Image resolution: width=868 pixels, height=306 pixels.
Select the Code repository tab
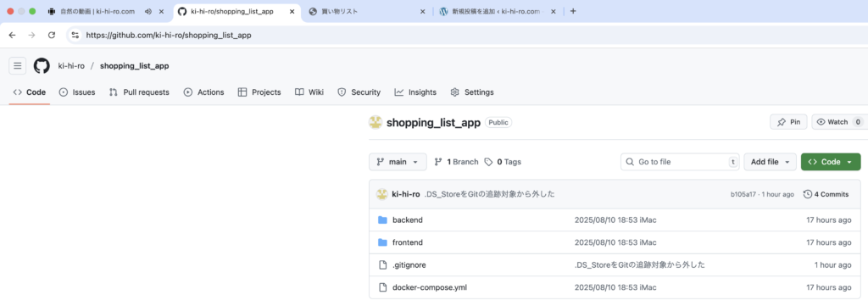tap(30, 92)
